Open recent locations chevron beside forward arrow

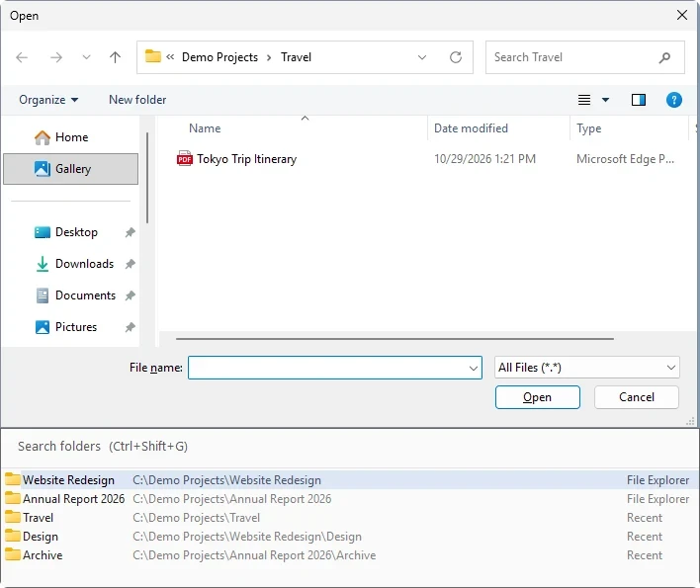(87, 57)
